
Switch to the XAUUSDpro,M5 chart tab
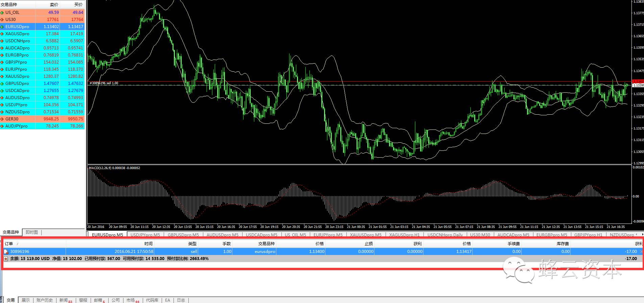366,235
